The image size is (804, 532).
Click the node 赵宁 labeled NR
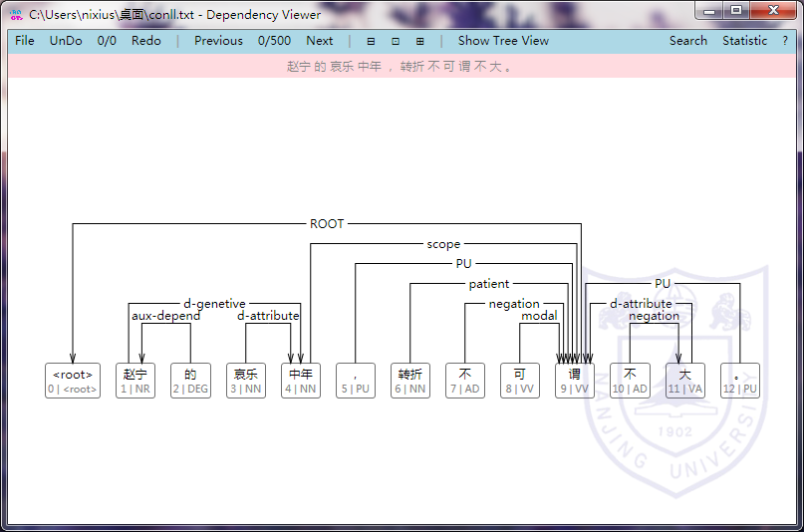tap(134, 381)
